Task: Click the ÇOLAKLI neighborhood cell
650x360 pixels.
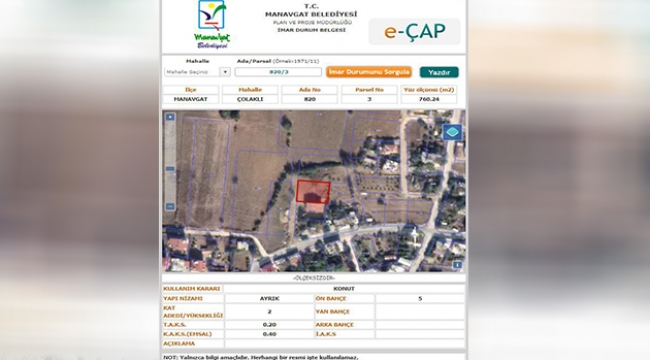Action: point(250,99)
